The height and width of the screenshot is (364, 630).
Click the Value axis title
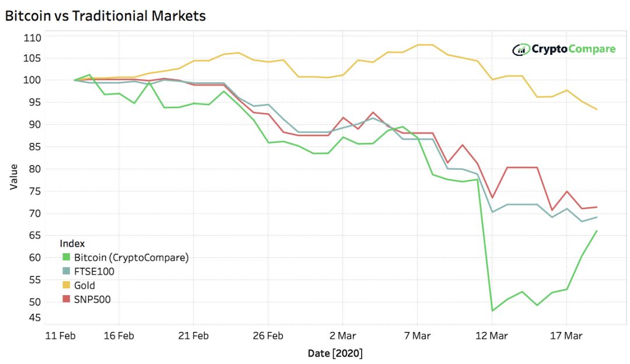pyautogui.click(x=13, y=177)
